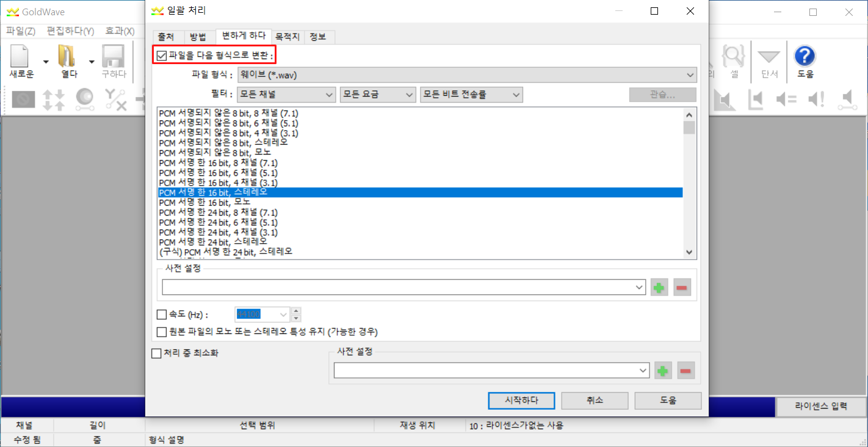Select PCM 서명 한 16 bit, 모노
Image resolution: width=868 pixels, height=447 pixels.
421,202
